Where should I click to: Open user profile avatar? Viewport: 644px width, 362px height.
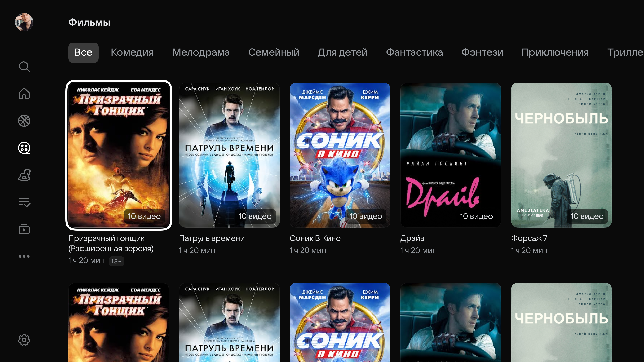click(x=24, y=22)
